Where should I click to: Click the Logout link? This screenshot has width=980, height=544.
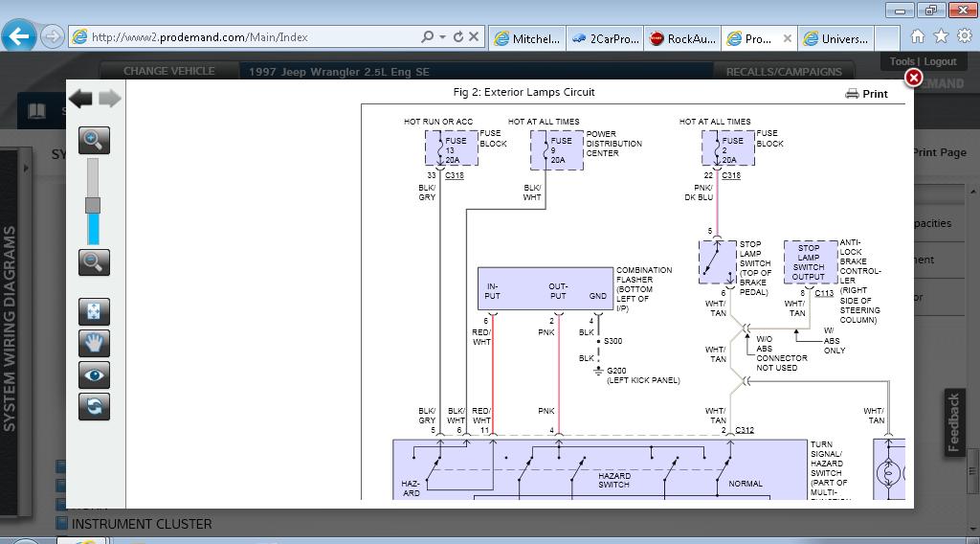(940, 61)
